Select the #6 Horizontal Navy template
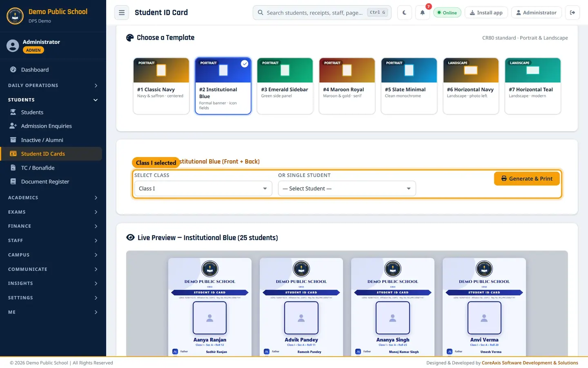The height and width of the screenshot is (368, 588). tap(471, 86)
